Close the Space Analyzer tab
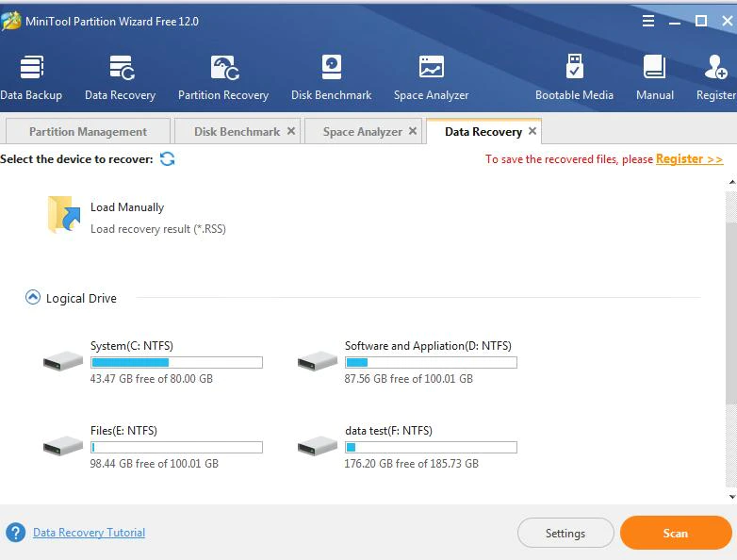The image size is (737, 560). pos(413,131)
